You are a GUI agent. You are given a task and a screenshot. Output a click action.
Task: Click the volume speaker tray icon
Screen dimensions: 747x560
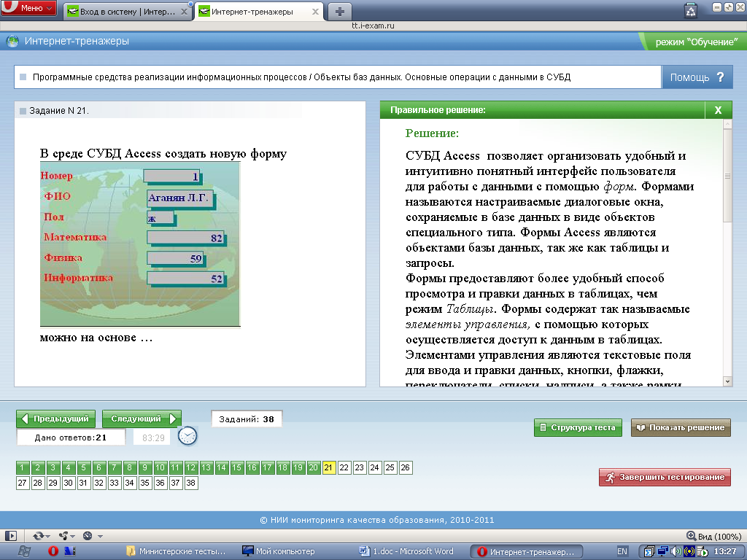coord(676,552)
